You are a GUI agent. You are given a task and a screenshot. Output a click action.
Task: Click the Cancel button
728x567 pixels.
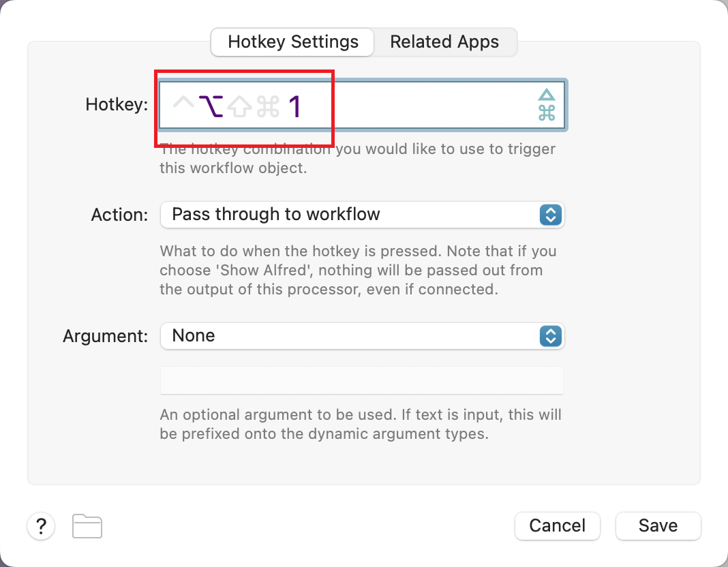coord(557,525)
